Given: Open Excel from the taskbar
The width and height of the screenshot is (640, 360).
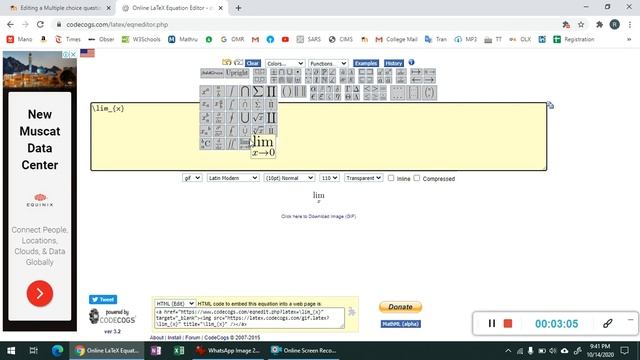Looking at the screenshot, I should pos(178,351).
